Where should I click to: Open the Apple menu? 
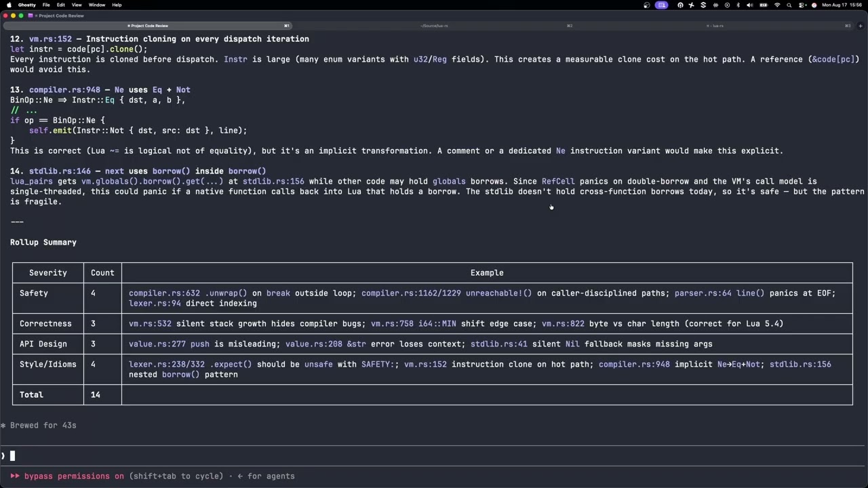pyautogui.click(x=9, y=5)
